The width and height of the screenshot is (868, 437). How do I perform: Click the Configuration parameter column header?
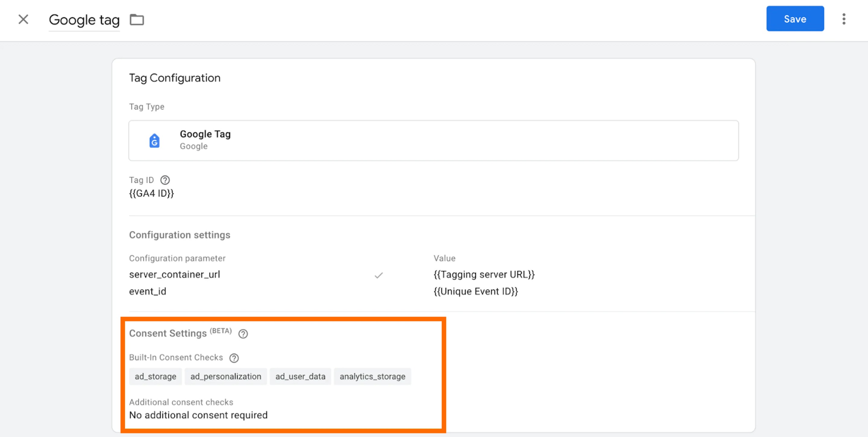(x=177, y=258)
